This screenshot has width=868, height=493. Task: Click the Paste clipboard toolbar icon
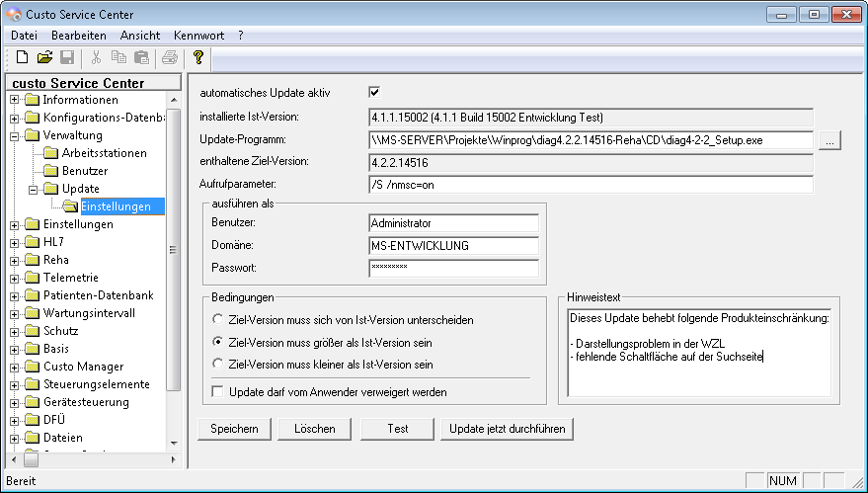[x=142, y=57]
